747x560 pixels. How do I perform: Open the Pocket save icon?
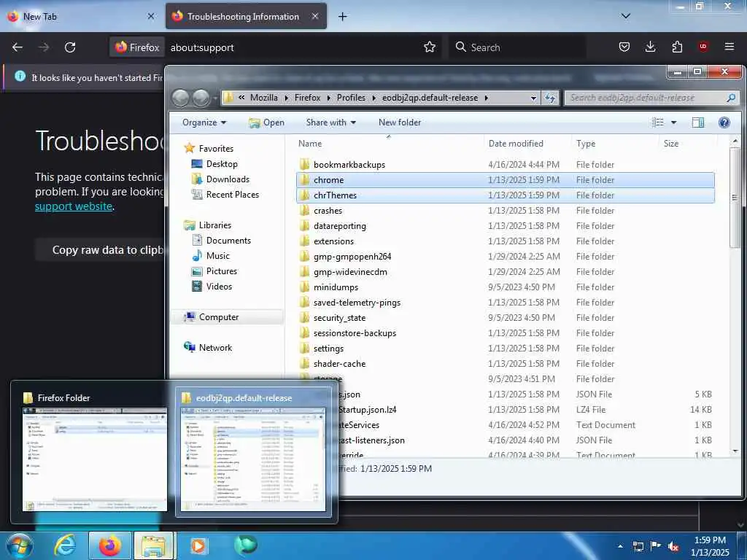click(624, 47)
